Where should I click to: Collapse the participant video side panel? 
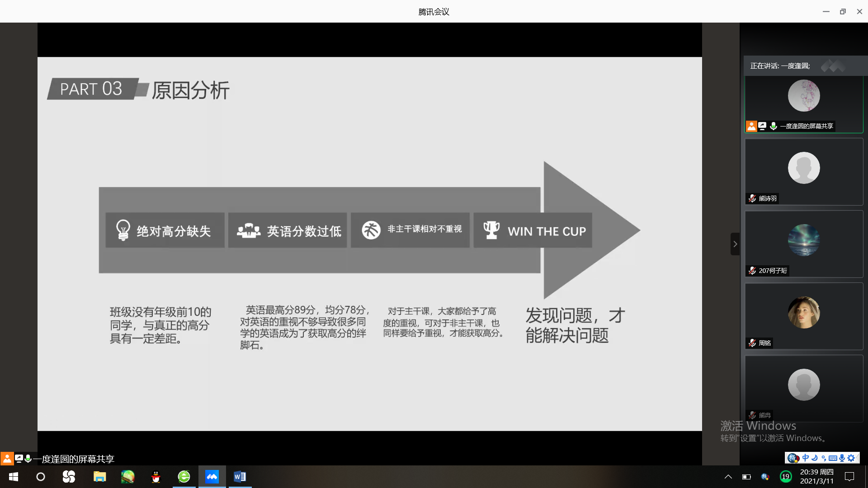(735, 244)
